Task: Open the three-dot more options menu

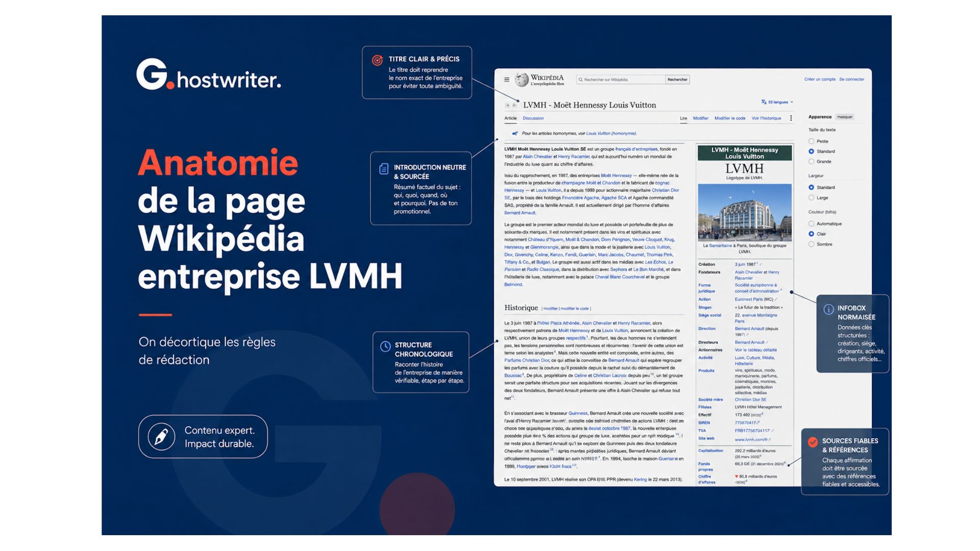Action: 791,118
